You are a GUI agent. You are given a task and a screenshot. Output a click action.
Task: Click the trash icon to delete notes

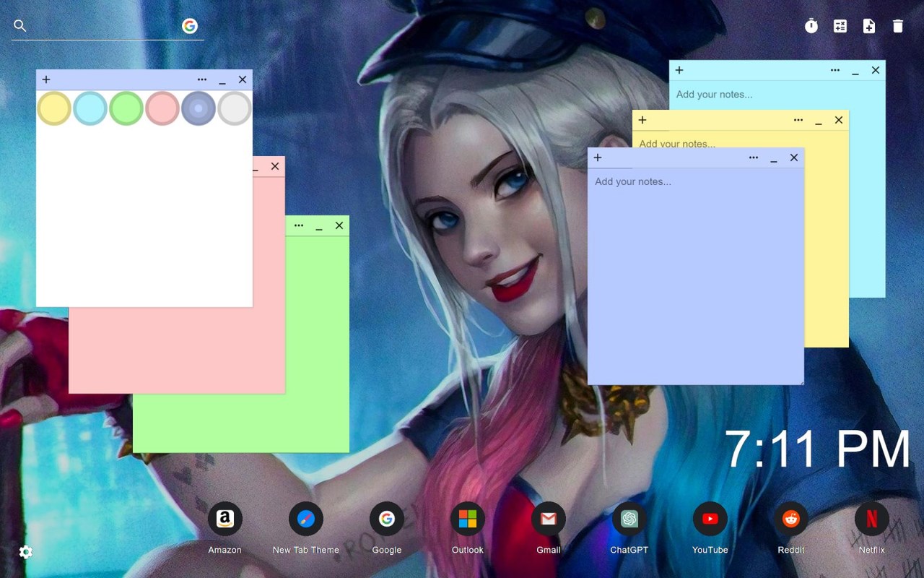point(898,26)
